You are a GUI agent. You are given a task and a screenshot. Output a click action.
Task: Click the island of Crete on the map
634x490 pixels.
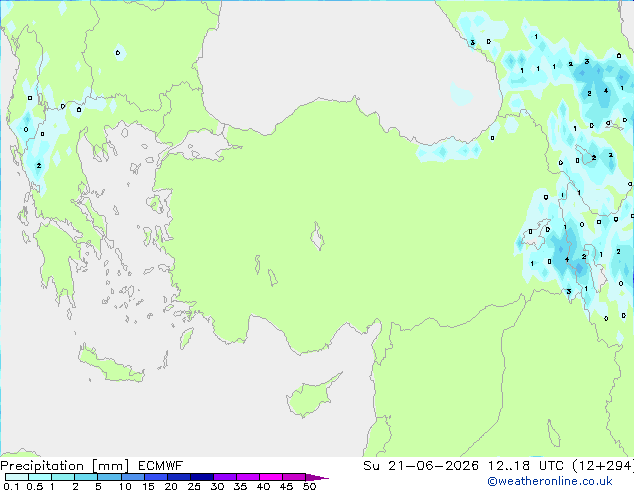coord(110,365)
